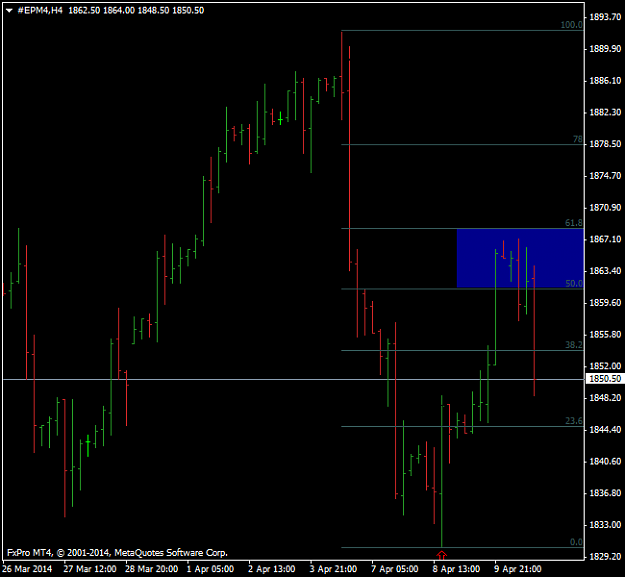Select the 23.6 Fibonacci level label
The width and height of the screenshot is (625, 577).
tap(574, 421)
